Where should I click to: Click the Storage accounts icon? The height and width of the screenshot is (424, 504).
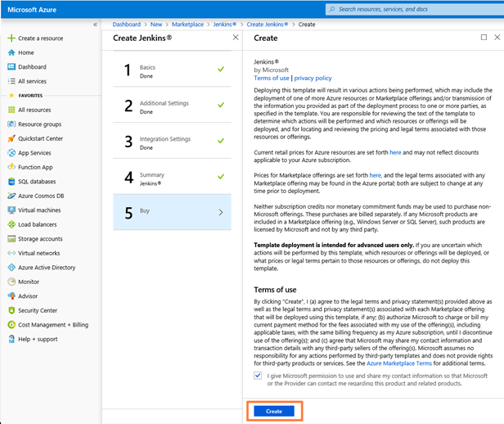click(x=11, y=239)
